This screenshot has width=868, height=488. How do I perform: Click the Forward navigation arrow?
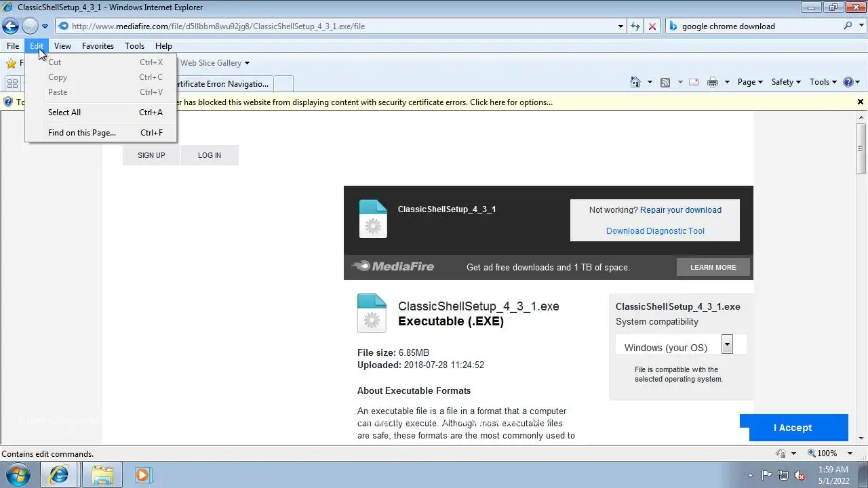click(30, 26)
